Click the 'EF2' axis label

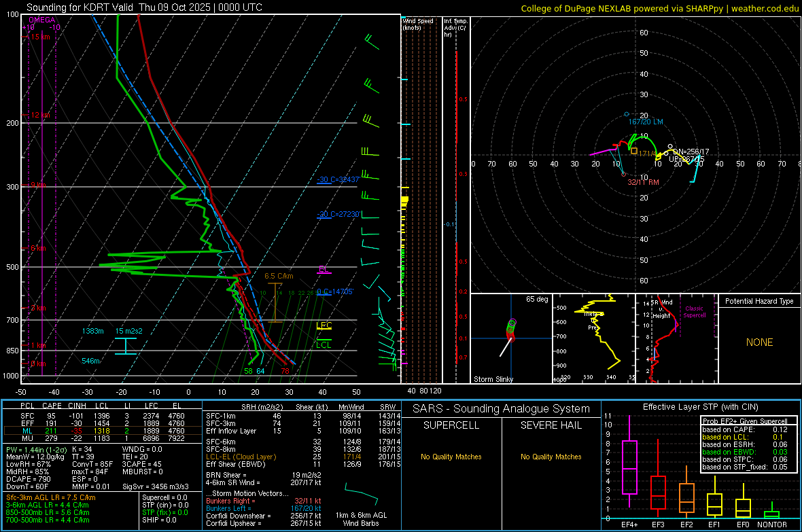pos(686,525)
